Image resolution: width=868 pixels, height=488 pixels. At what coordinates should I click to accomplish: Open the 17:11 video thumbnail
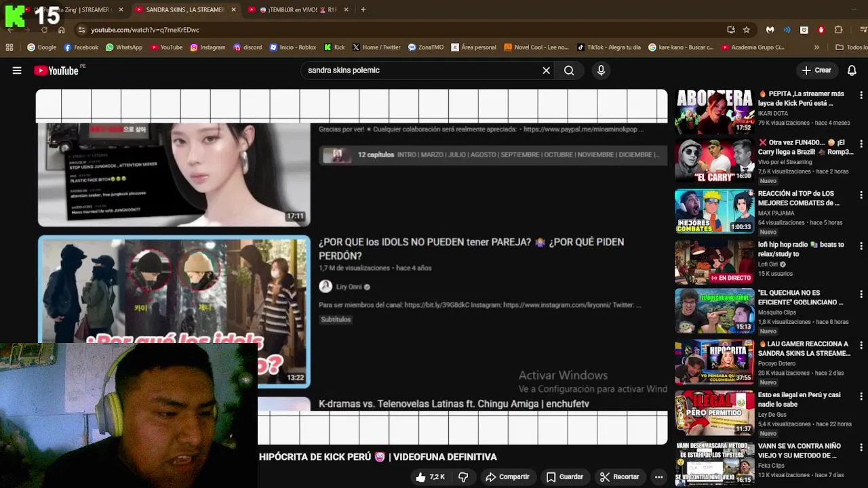tap(174, 174)
